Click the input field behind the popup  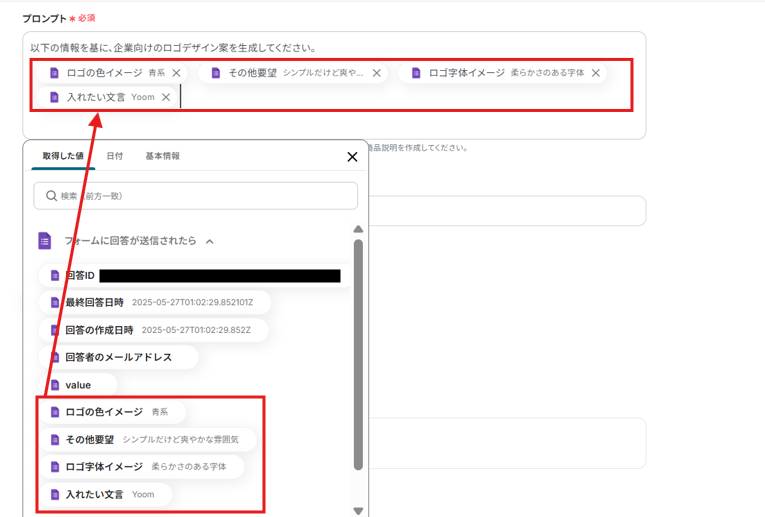click(507, 211)
